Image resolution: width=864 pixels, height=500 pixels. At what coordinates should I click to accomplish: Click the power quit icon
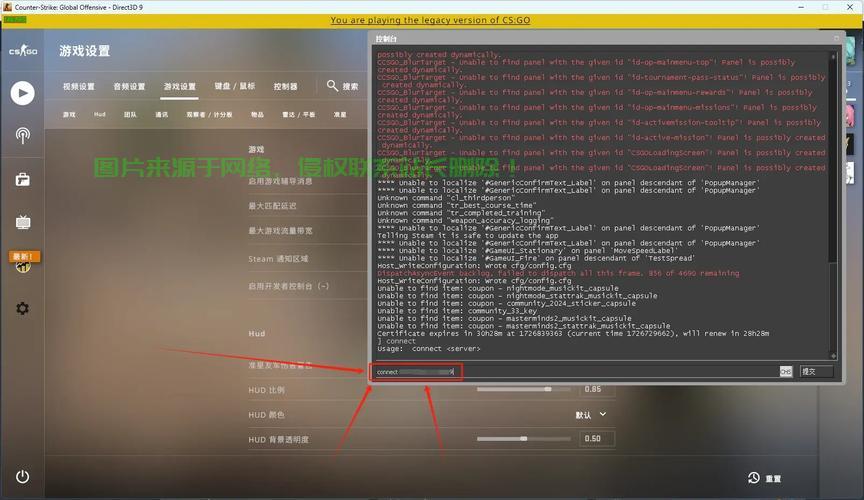click(x=23, y=476)
